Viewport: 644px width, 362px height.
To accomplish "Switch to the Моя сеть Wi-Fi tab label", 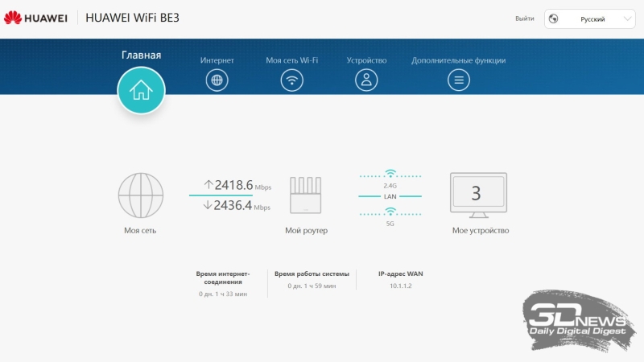I will (x=292, y=60).
